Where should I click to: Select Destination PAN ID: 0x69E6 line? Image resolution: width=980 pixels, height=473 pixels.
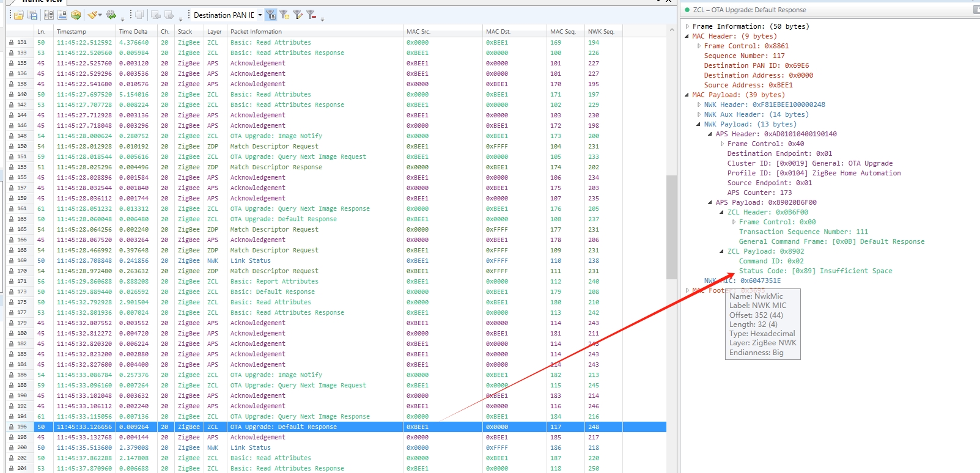[x=756, y=65]
